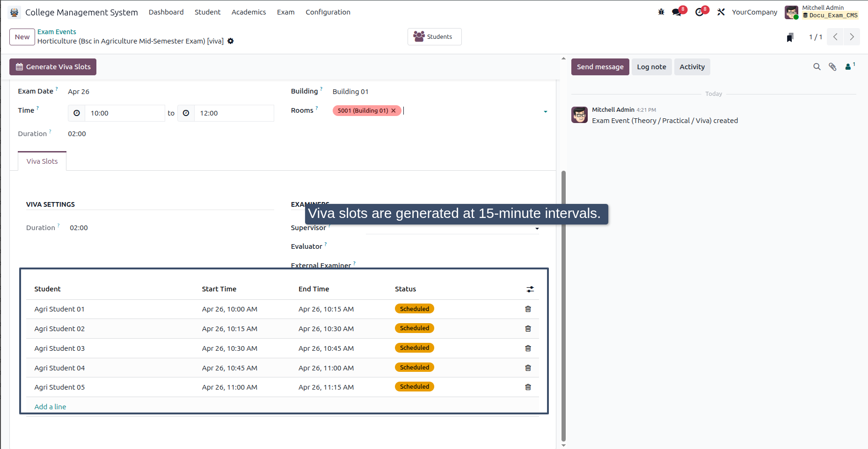Click the Add a line link
Screen dimensions: 868x449
coord(50,407)
